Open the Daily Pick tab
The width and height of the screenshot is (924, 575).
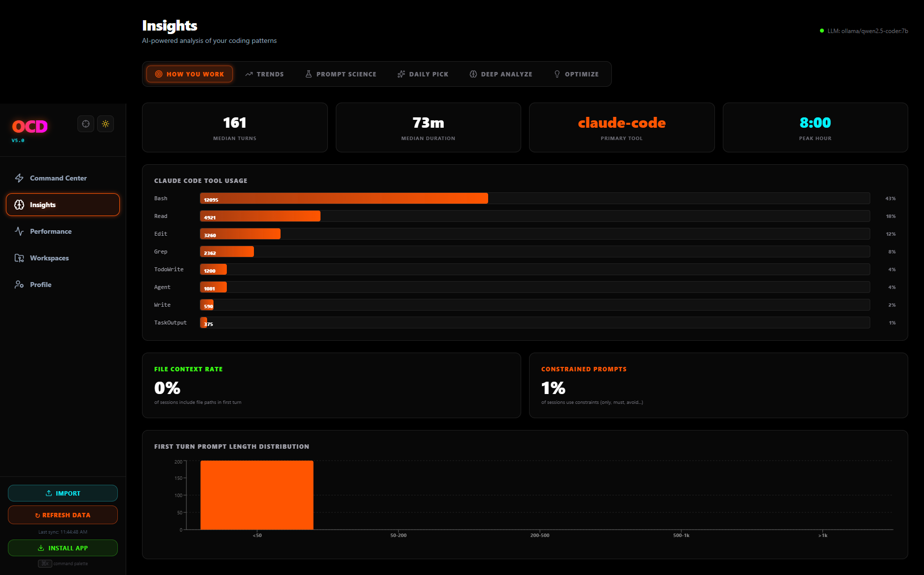[x=423, y=74]
